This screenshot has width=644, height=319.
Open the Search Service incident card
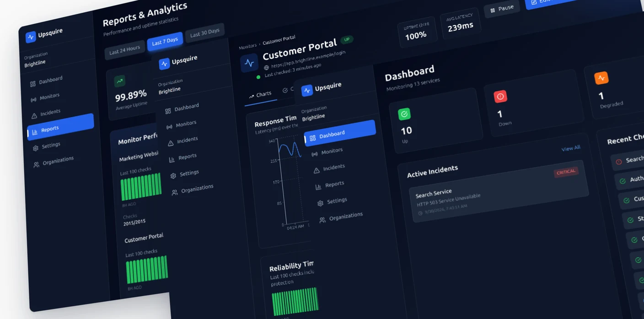point(499,191)
